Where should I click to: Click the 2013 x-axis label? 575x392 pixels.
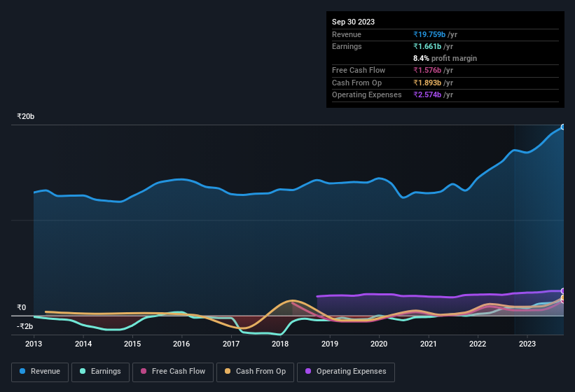[x=34, y=344]
